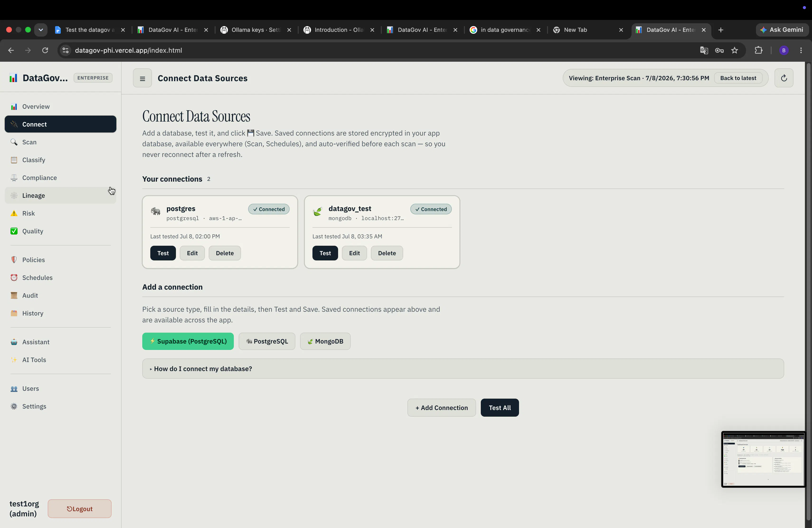Image resolution: width=812 pixels, height=528 pixels.
Task: Open the Overview sidebar item
Action: (x=60, y=106)
